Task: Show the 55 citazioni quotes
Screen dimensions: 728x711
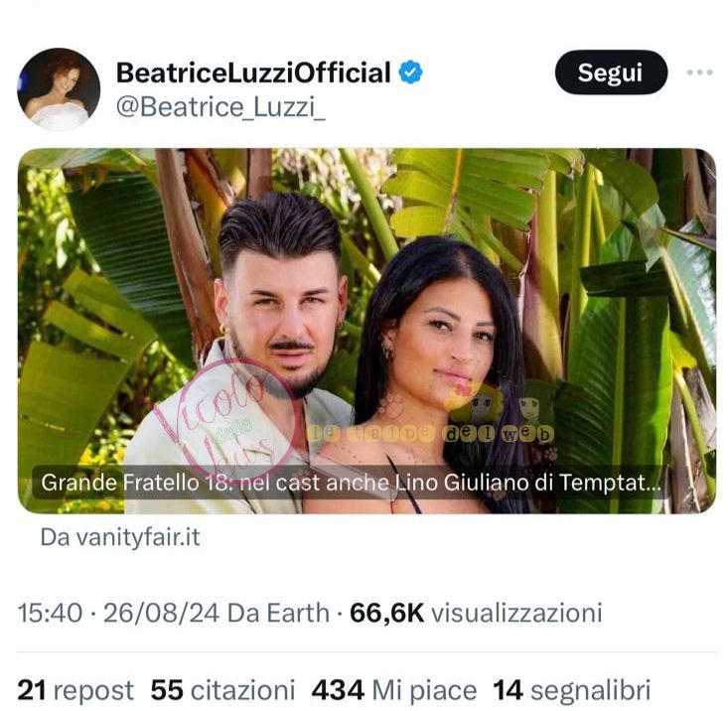Action: click(x=222, y=690)
